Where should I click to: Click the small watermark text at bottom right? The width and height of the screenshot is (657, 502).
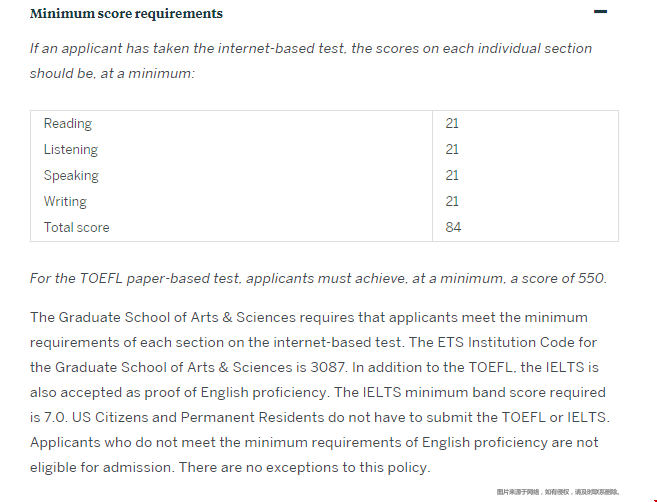(557, 492)
